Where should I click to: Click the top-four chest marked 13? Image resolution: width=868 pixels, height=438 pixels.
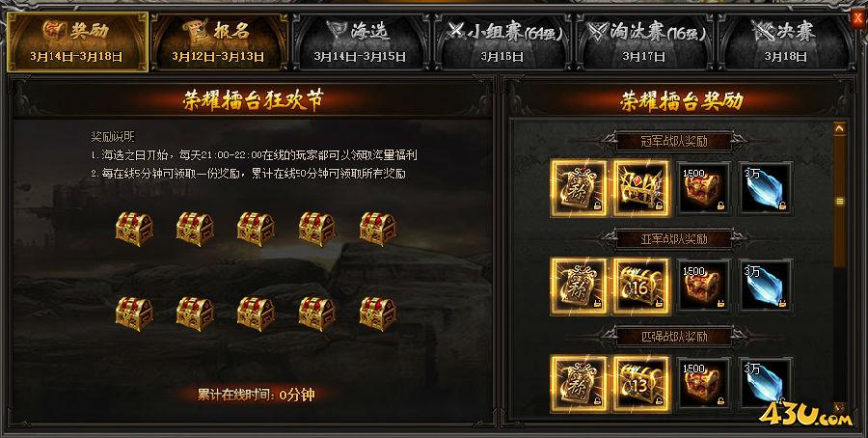tap(641, 384)
